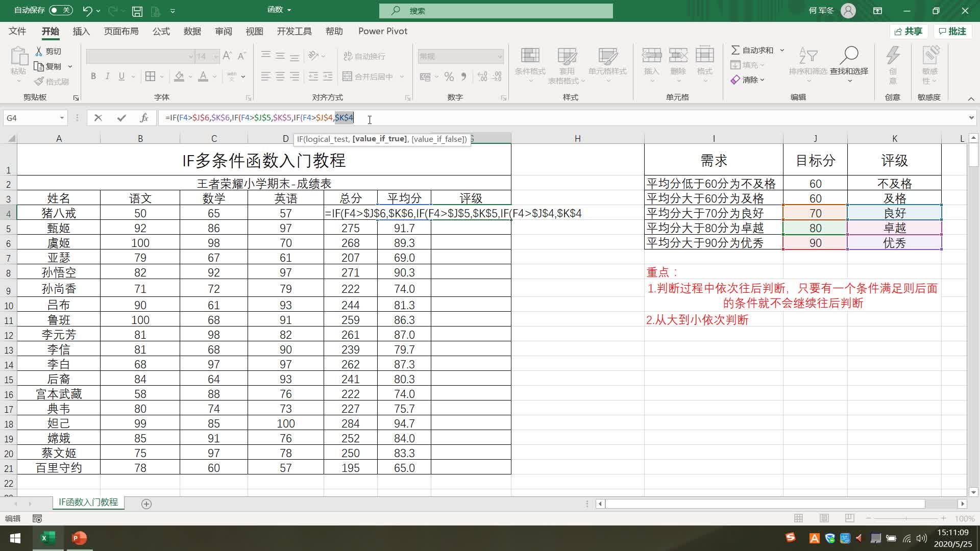Click the Clear button
Screen dimensions: 980x551
click(747, 80)
